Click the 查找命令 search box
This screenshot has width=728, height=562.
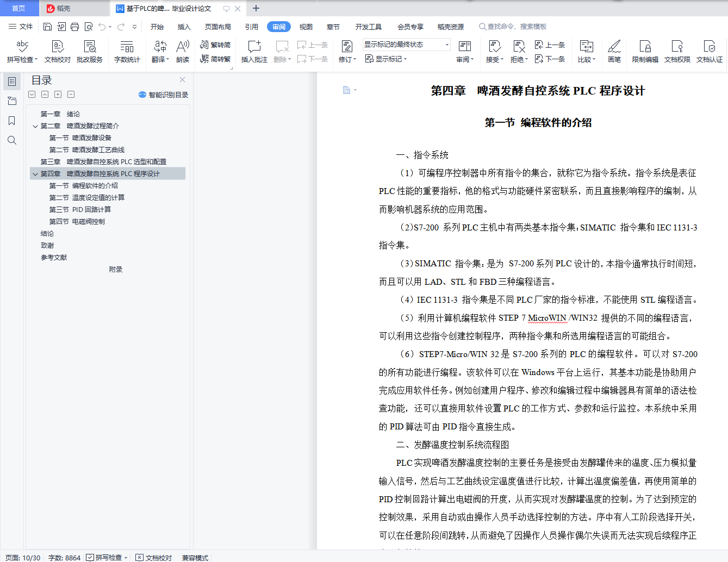pyautogui.click(x=513, y=27)
